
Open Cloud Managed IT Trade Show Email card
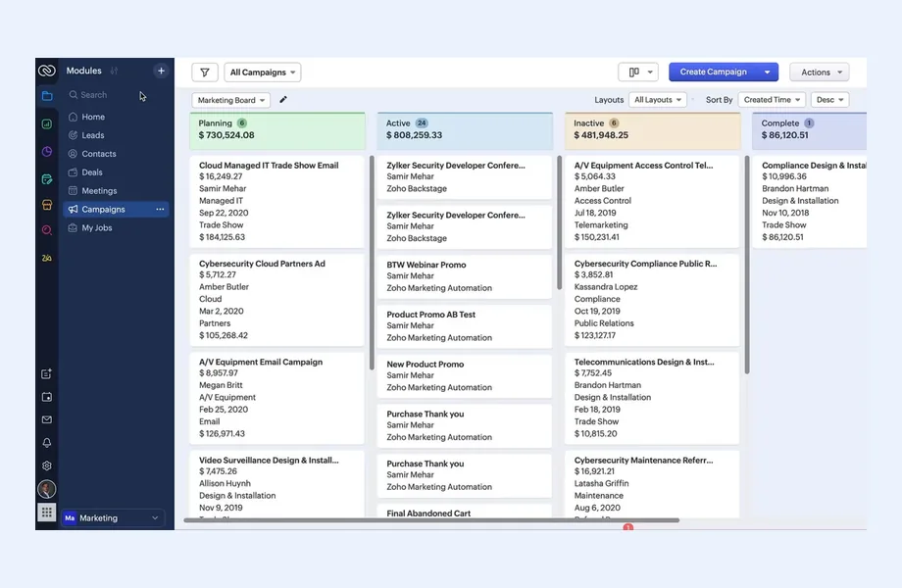coord(276,201)
